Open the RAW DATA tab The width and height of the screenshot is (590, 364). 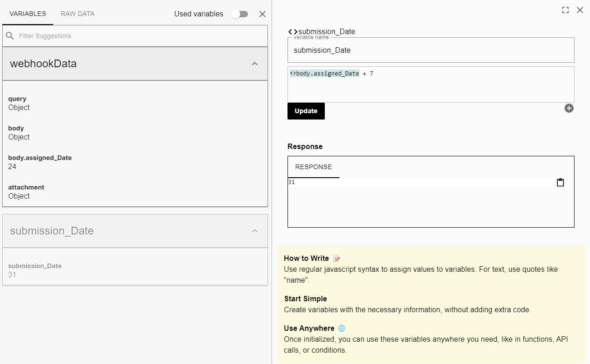78,14
